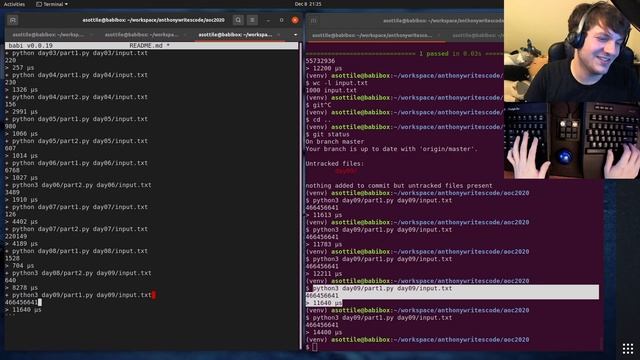
Task: Close the active third tab in left terminal
Action: pyautogui.click(x=279, y=35)
